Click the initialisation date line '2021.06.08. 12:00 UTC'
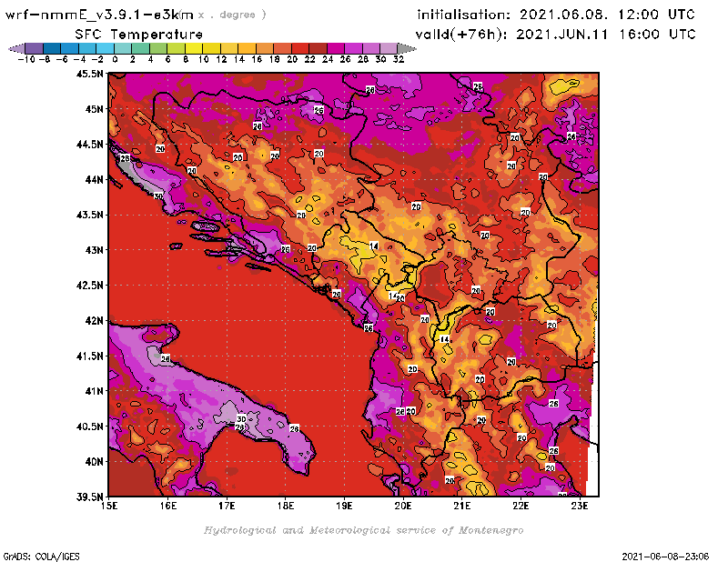Viewport: 728px width, 562px height. [607, 15]
